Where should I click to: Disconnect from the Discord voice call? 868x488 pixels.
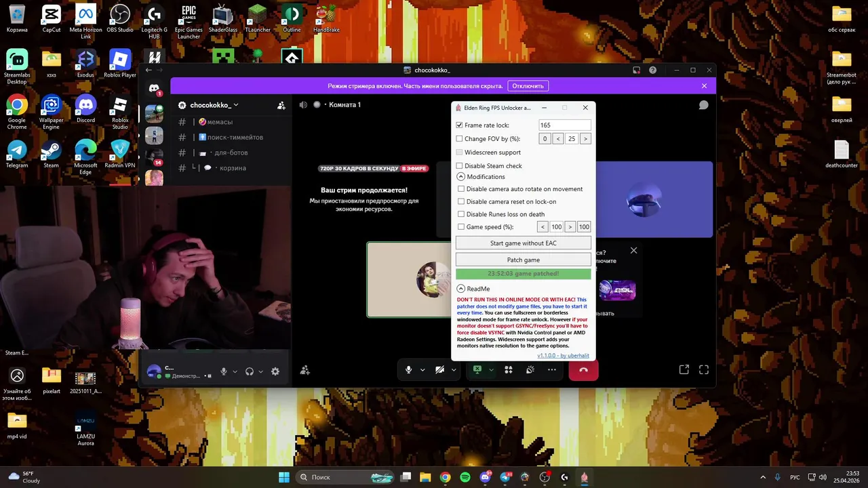(583, 369)
